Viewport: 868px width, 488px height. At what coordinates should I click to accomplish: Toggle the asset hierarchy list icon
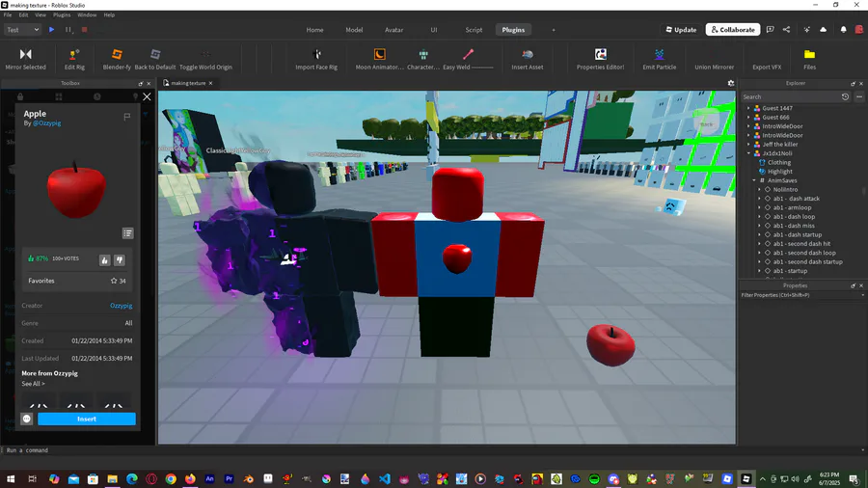pyautogui.click(x=128, y=233)
